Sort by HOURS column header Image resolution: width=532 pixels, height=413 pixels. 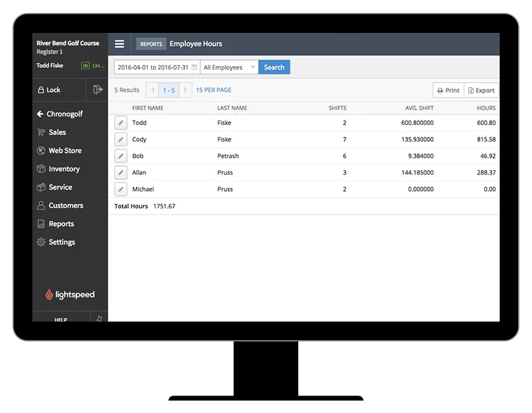pos(486,108)
